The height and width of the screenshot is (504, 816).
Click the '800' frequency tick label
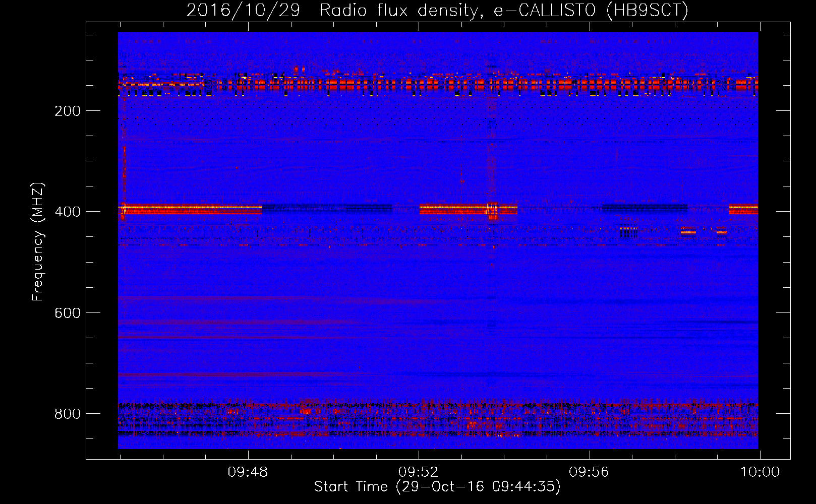pyautogui.click(x=68, y=414)
